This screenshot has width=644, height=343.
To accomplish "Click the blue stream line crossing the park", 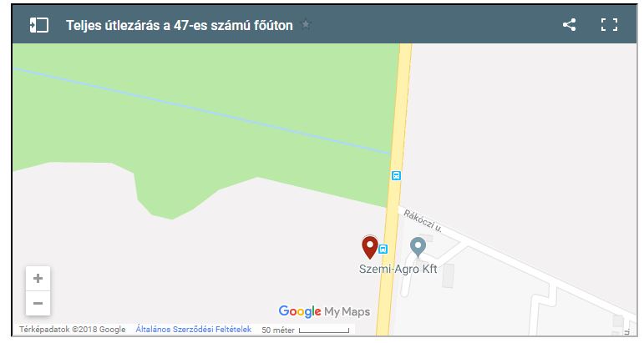I will [201, 111].
